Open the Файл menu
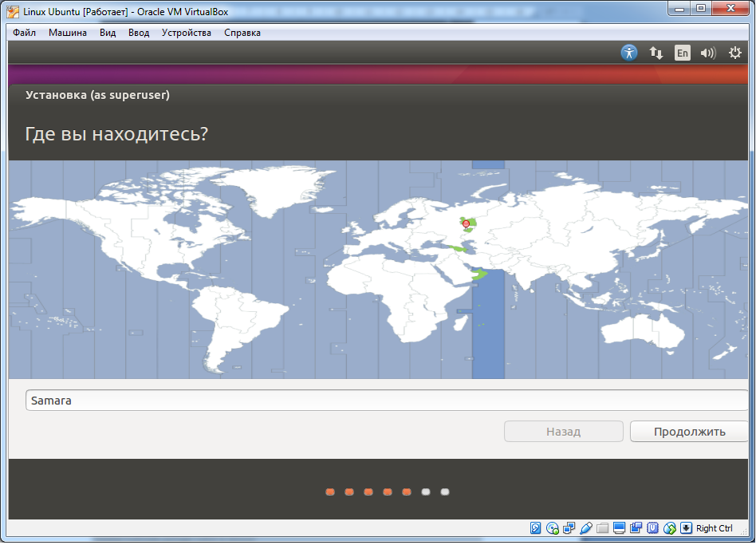Viewport: 756px width, 545px height. pyautogui.click(x=24, y=32)
